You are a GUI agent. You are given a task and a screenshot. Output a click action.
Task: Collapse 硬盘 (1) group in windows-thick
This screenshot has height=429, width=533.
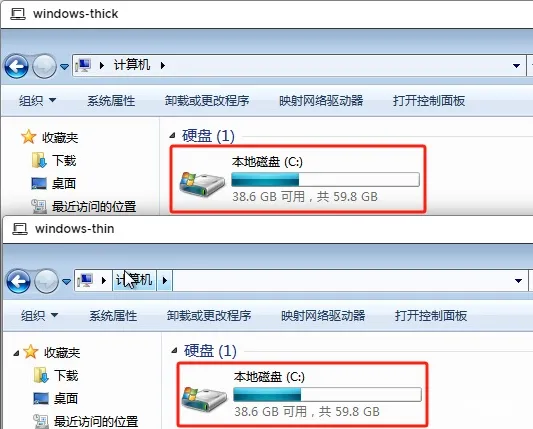pyautogui.click(x=173, y=136)
